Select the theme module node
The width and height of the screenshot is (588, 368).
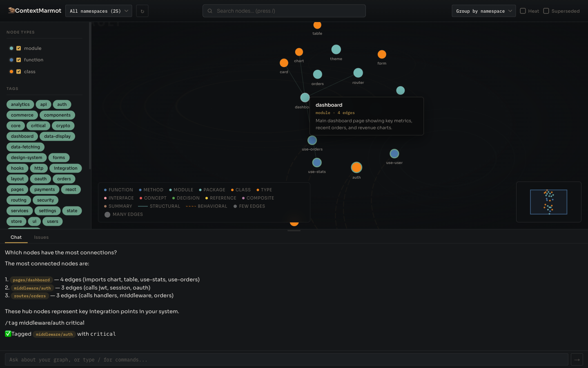tap(336, 49)
